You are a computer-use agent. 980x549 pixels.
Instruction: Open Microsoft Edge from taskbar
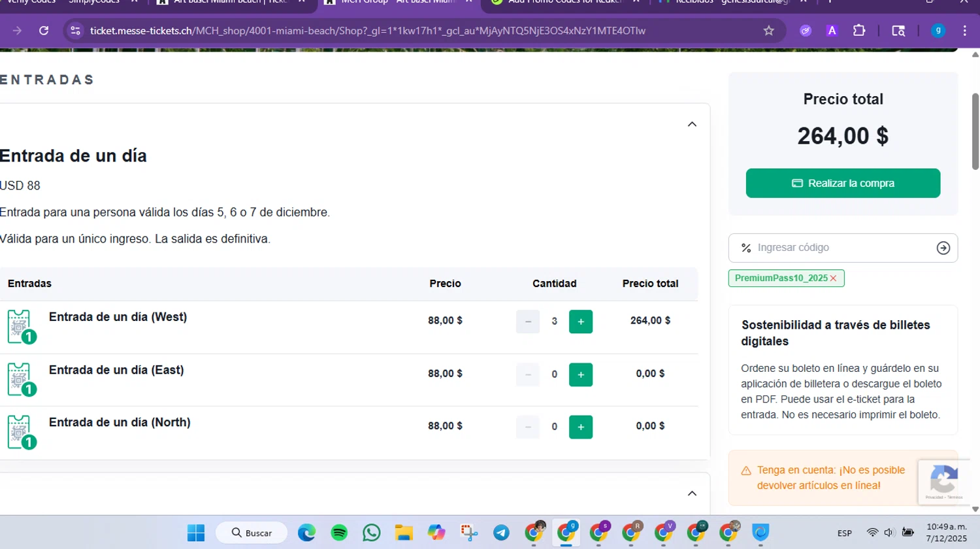click(306, 533)
